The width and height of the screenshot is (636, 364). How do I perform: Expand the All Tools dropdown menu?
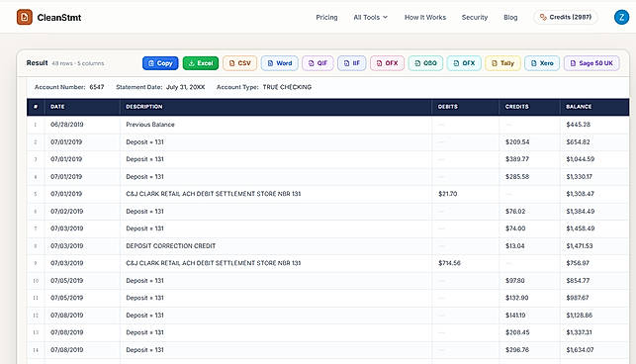(x=371, y=18)
